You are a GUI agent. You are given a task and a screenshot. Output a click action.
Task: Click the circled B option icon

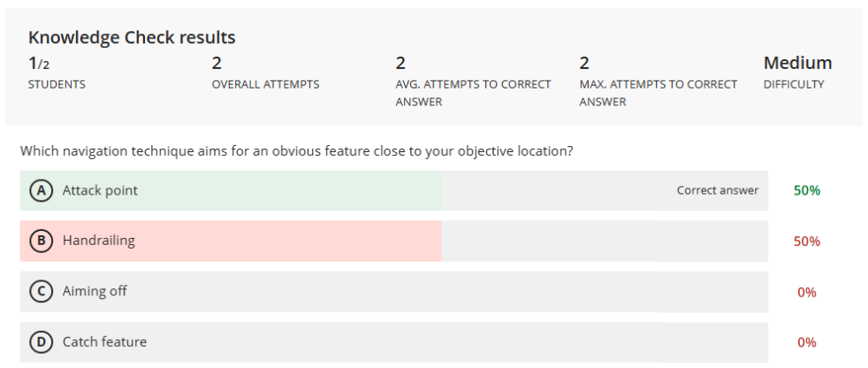click(x=41, y=241)
